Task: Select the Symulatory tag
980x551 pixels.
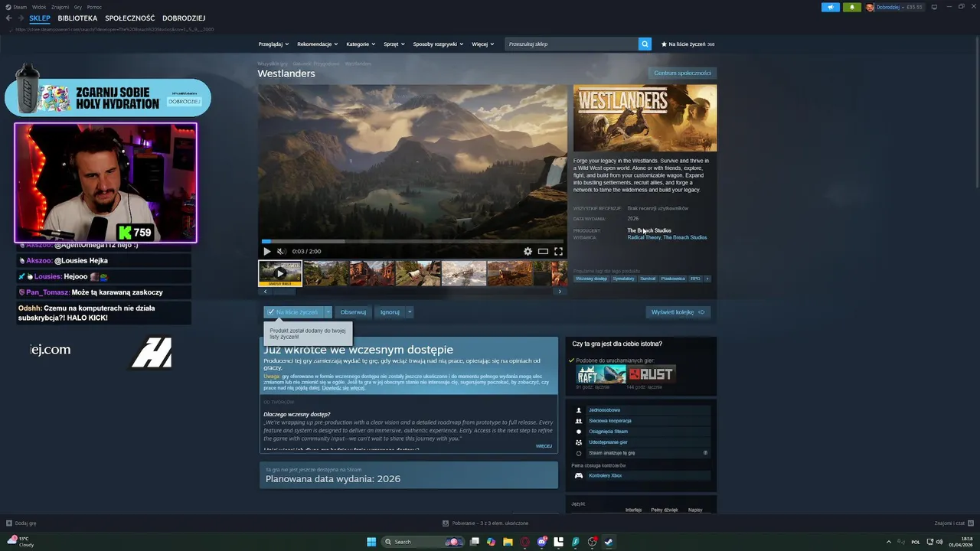Action: [623, 279]
